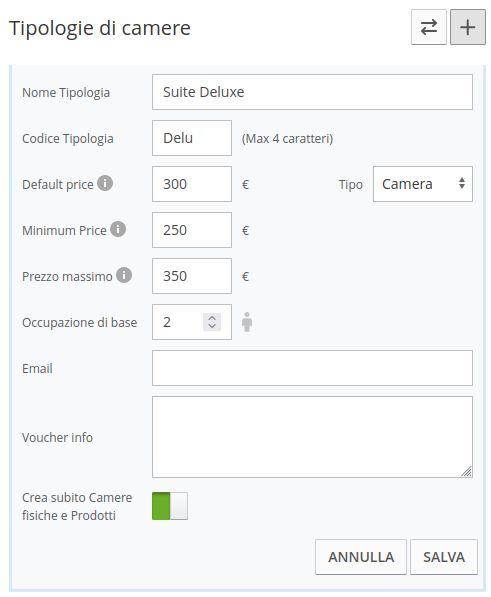The height and width of the screenshot is (597, 491).
Task: Open the Prezzo massimo info icon
Action: [124, 275]
